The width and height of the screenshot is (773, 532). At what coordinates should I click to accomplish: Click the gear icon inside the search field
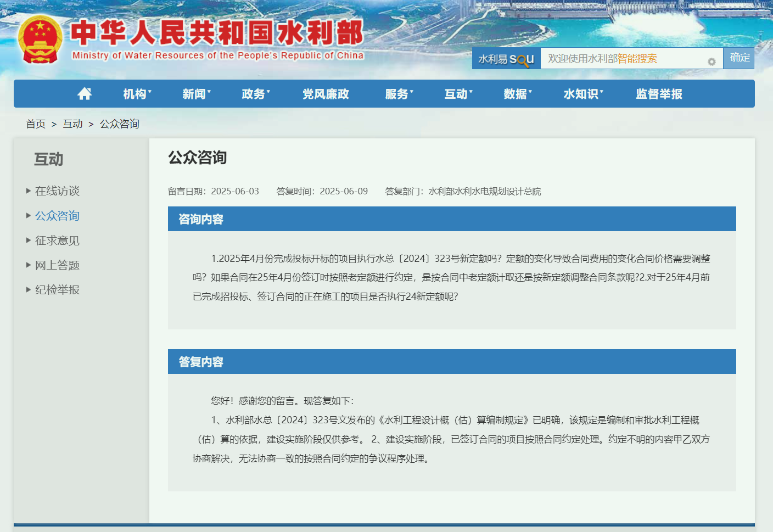tap(711, 59)
